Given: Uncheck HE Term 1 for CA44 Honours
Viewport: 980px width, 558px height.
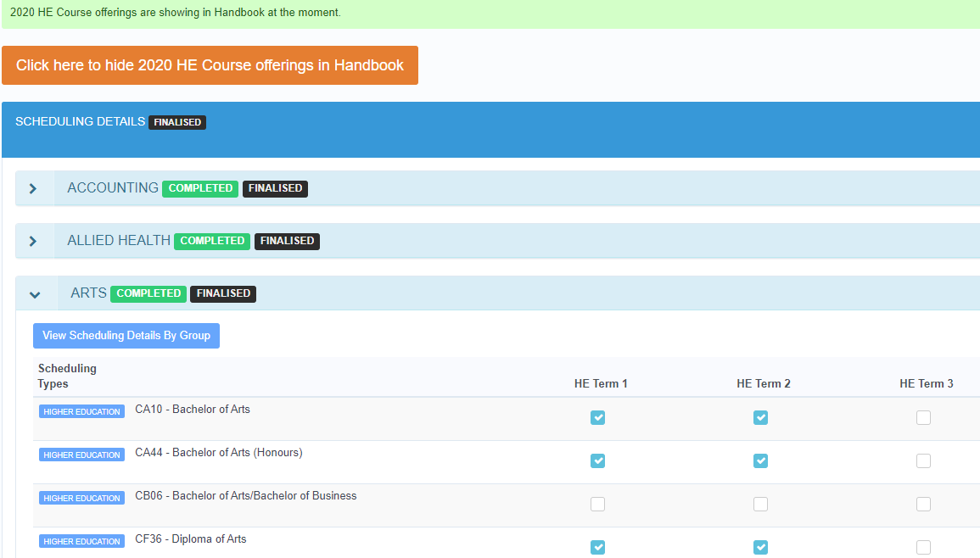Looking at the screenshot, I should coord(598,460).
